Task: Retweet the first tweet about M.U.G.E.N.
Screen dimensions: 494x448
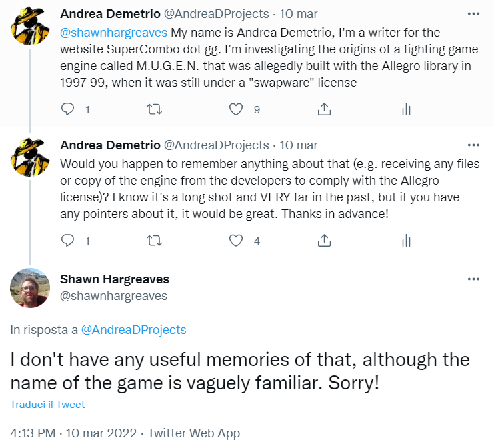Action: [x=153, y=109]
